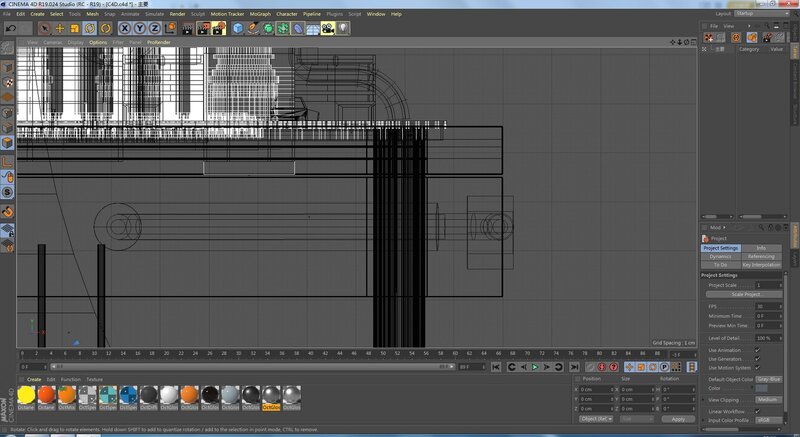800x437 pixels.
Task: Toggle the X axis lock
Action: [x=126, y=29]
